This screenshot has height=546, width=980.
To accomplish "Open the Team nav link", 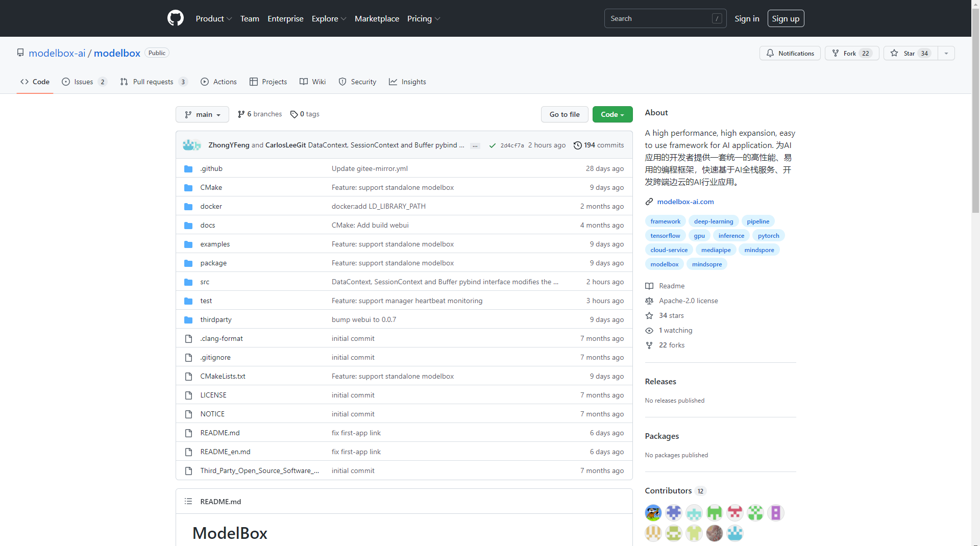I will click(x=250, y=18).
